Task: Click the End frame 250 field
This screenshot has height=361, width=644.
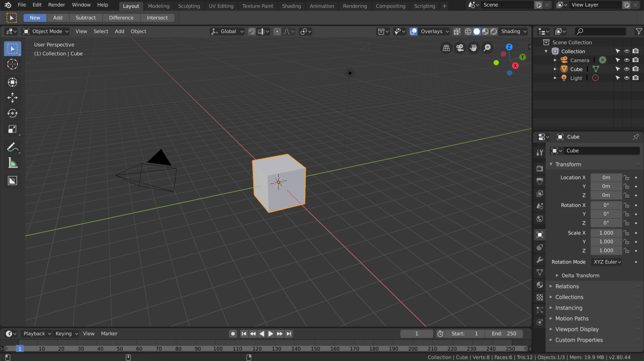Action: coord(504,334)
